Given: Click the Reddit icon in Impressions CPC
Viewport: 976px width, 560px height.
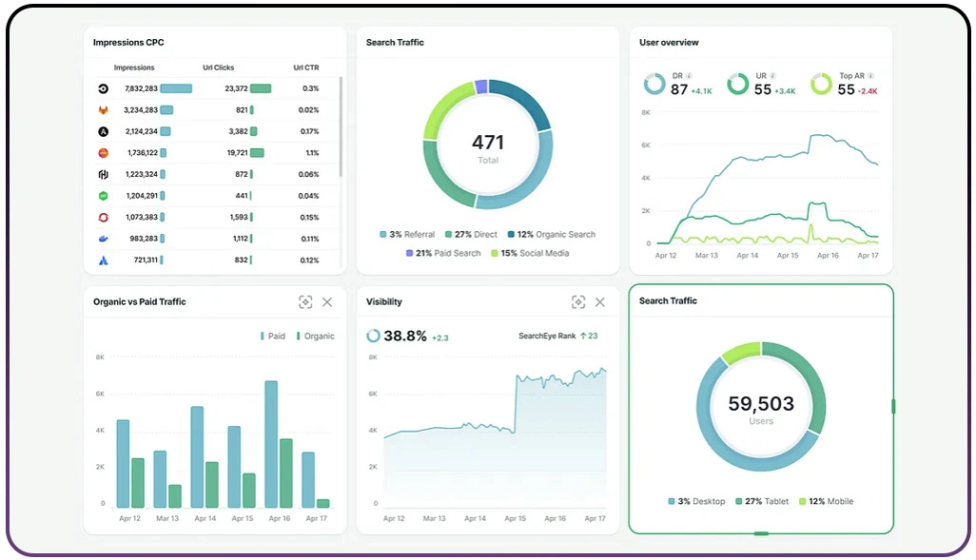Looking at the screenshot, I should [102, 153].
